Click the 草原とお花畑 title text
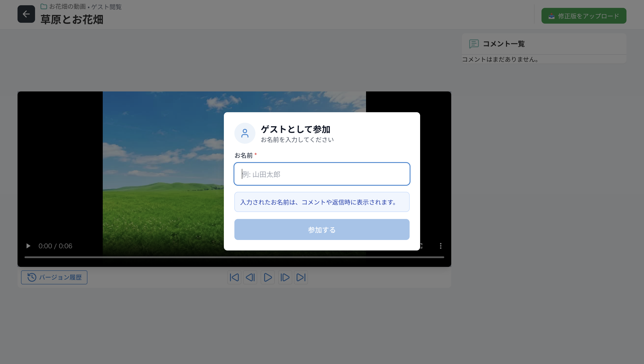 (72, 19)
